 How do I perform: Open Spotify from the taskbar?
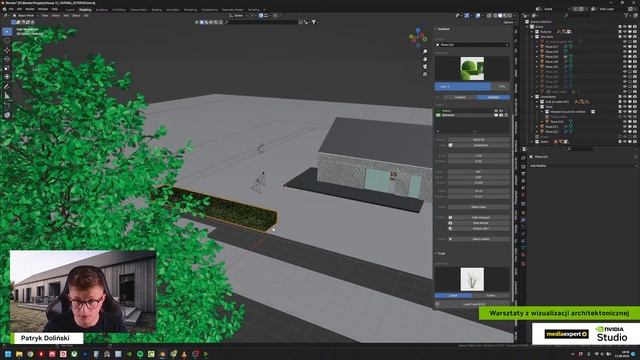(140, 354)
